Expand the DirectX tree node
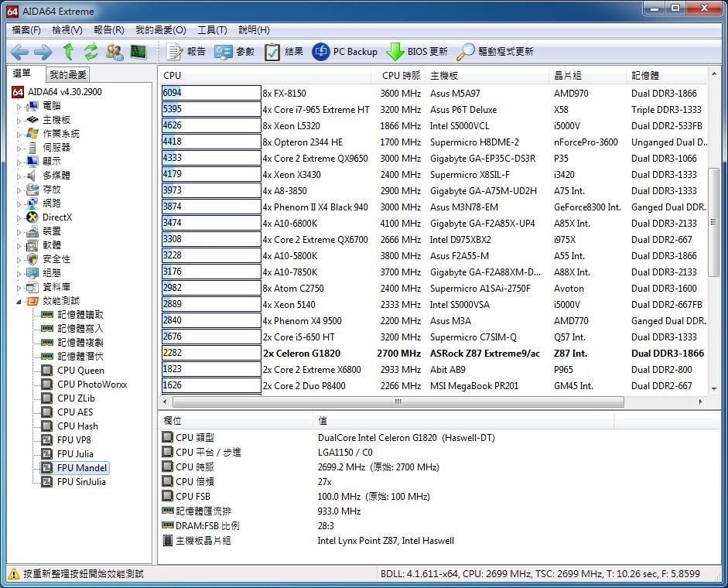728x588 pixels. point(19,218)
